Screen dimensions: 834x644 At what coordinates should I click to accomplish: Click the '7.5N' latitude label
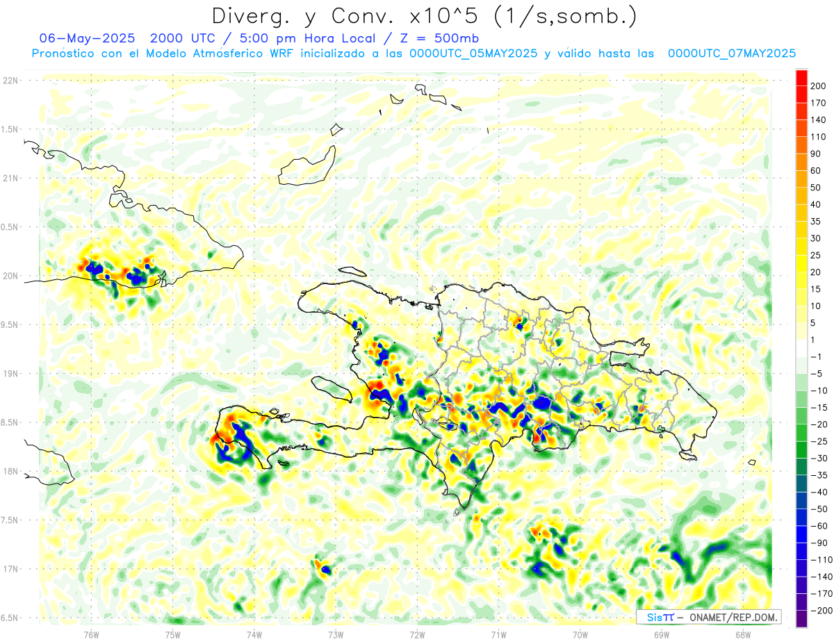click(x=10, y=520)
